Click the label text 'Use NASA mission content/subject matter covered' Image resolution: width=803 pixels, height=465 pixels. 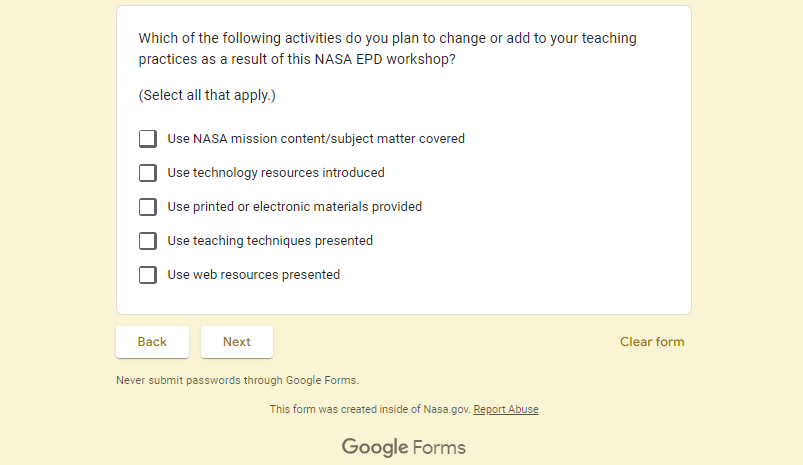(x=316, y=139)
